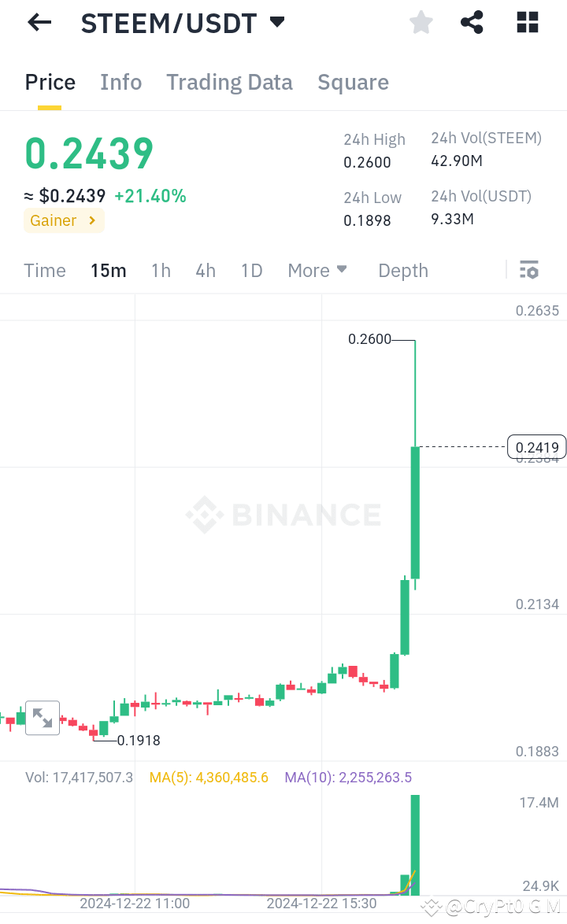Viewport: 567px width, 924px height.
Task: Expand chart to fullscreen with the arrows icon
Action: click(43, 718)
